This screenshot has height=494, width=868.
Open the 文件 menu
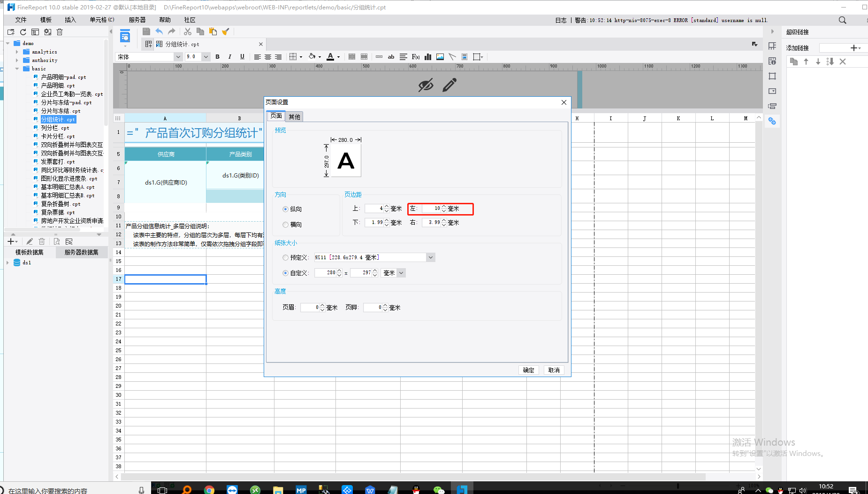[21, 20]
